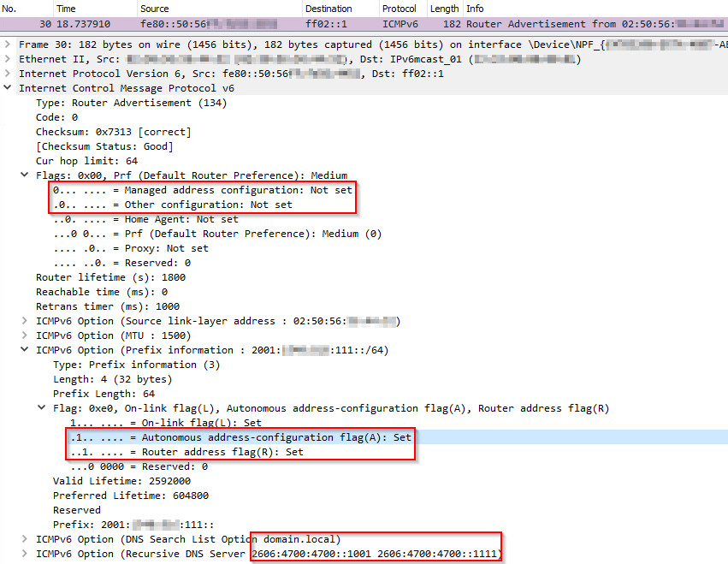This screenshot has width=728, height=564.
Task: Click the Router lifetime (s): 1800 field
Action: 110,277
